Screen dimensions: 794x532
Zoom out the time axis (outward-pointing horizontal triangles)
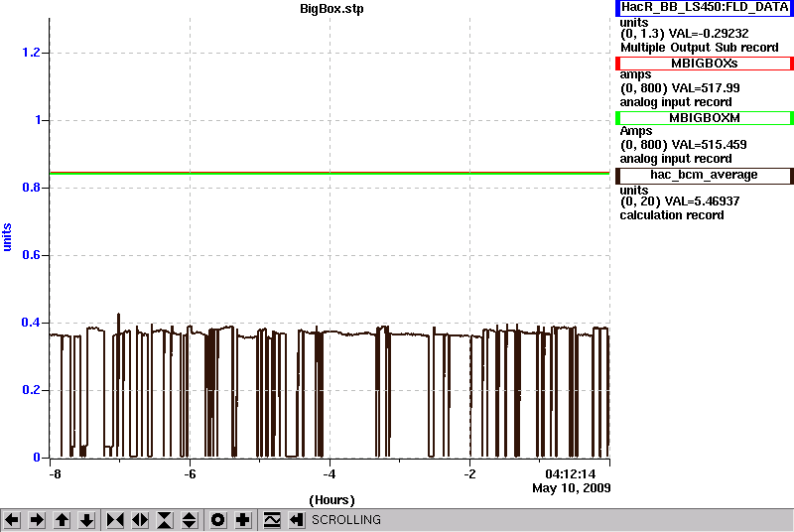pyautogui.click(x=140, y=520)
